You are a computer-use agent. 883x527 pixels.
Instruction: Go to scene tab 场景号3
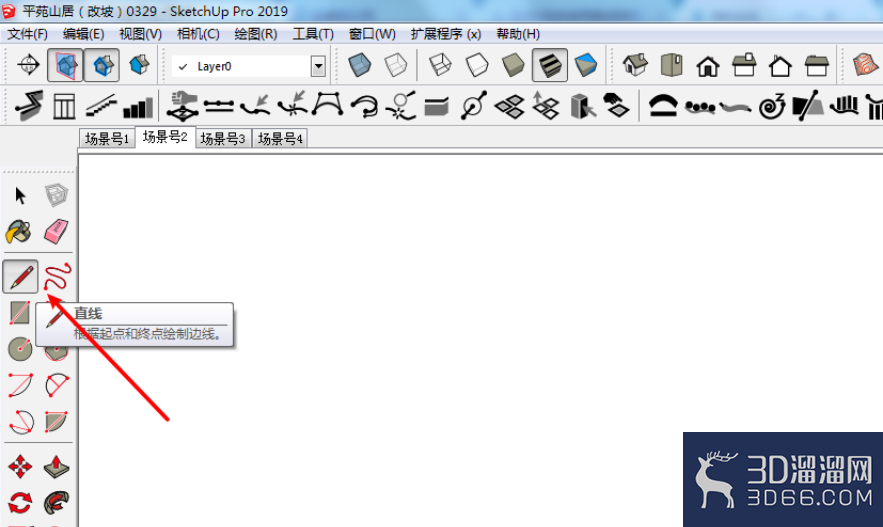click(x=222, y=139)
